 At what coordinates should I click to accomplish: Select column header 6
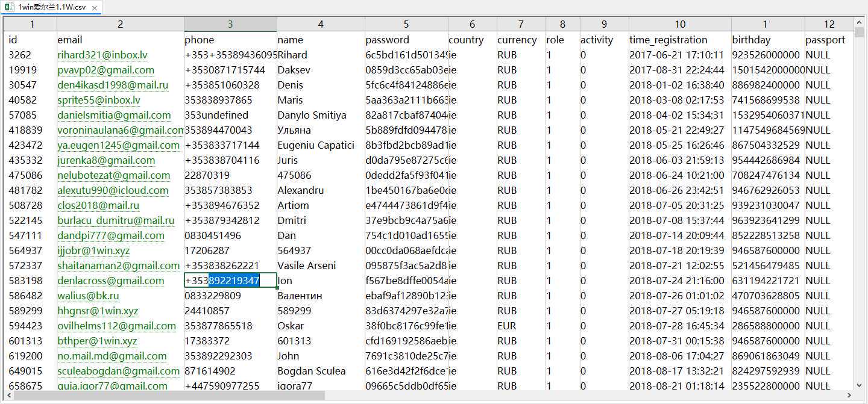pyautogui.click(x=473, y=24)
